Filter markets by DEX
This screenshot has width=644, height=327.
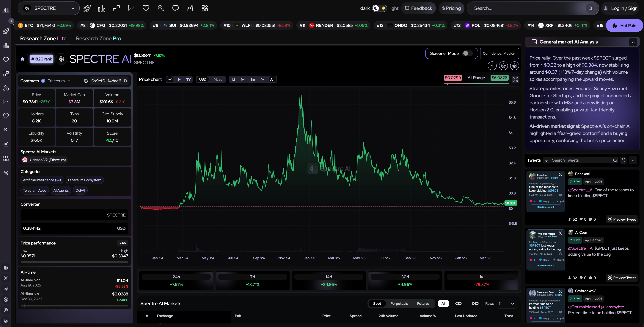click(x=475, y=303)
